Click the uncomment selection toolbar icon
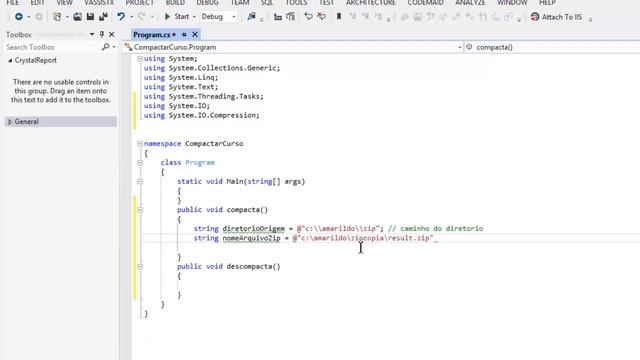640x360 pixels. tap(322, 17)
